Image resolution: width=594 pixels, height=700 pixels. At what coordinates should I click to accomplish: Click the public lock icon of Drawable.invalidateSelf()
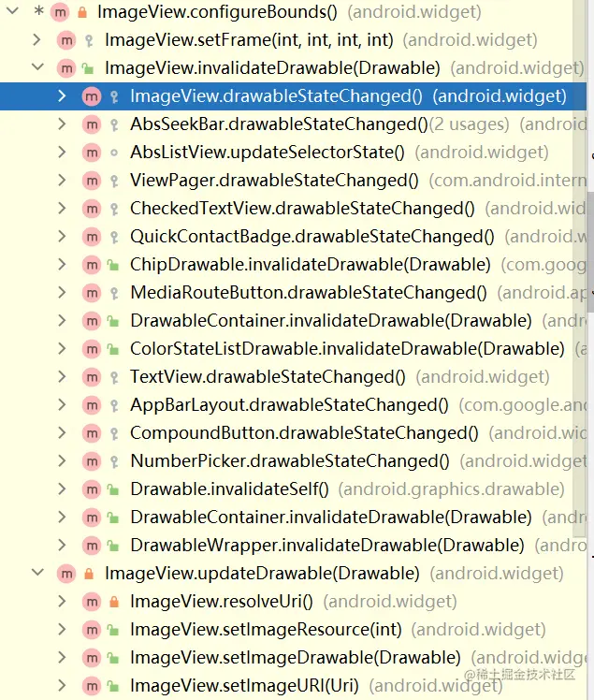[x=113, y=490]
